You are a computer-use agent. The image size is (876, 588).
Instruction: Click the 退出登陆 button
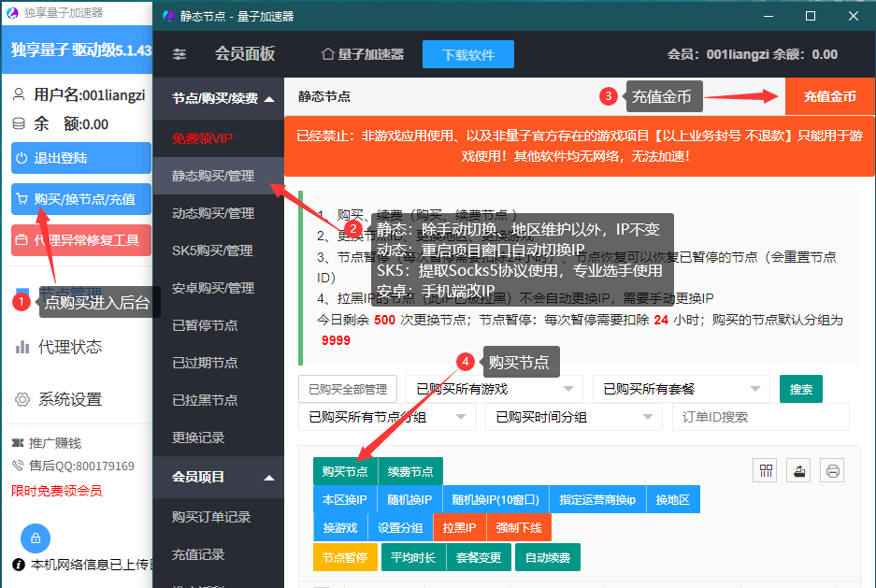tap(81, 158)
